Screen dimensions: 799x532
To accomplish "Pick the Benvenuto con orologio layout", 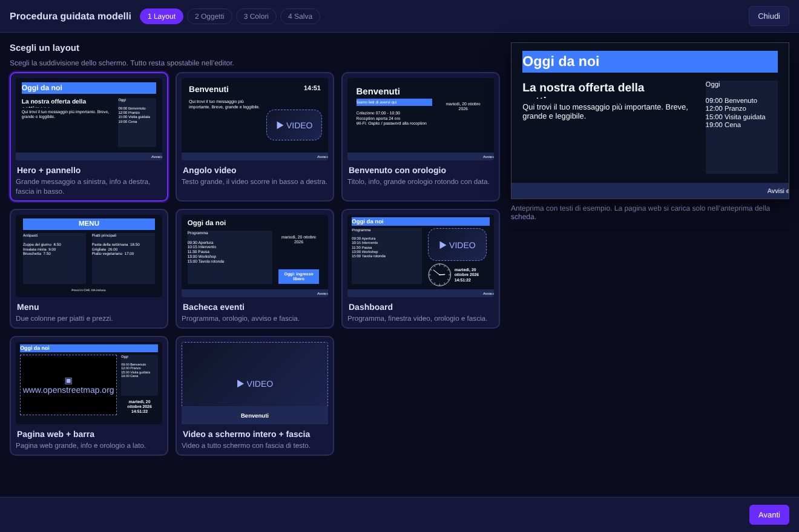I will click(421, 137).
